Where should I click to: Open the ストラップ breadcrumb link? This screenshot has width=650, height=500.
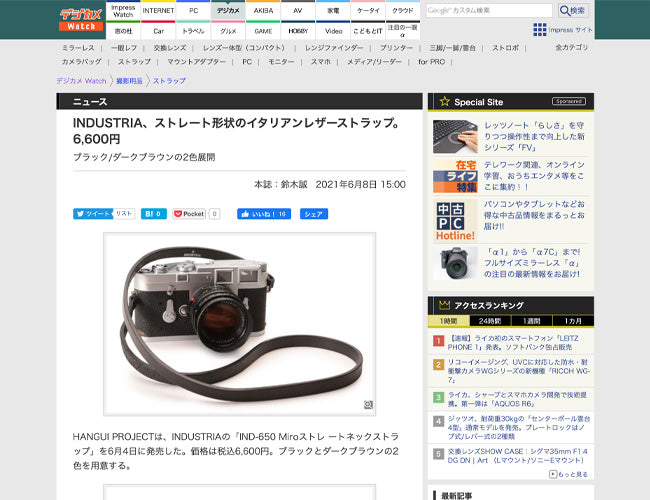pyautogui.click(x=168, y=79)
